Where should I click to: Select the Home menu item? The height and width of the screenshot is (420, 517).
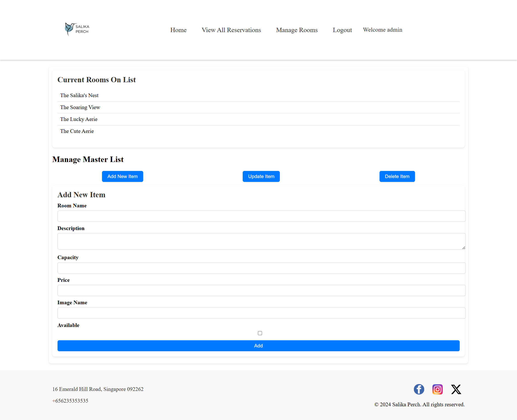click(x=178, y=30)
